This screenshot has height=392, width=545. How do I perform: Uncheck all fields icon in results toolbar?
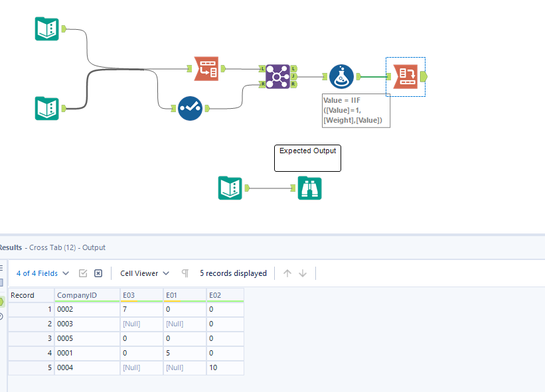click(98, 273)
